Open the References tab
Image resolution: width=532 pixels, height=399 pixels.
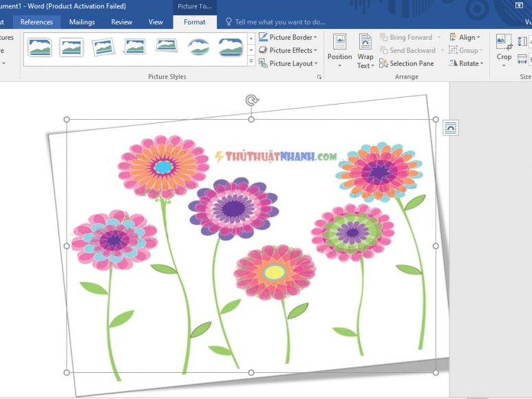click(36, 22)
